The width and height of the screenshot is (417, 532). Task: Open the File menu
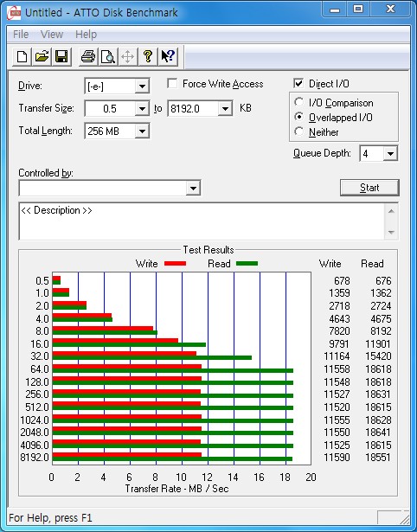(x=21, y=35)
